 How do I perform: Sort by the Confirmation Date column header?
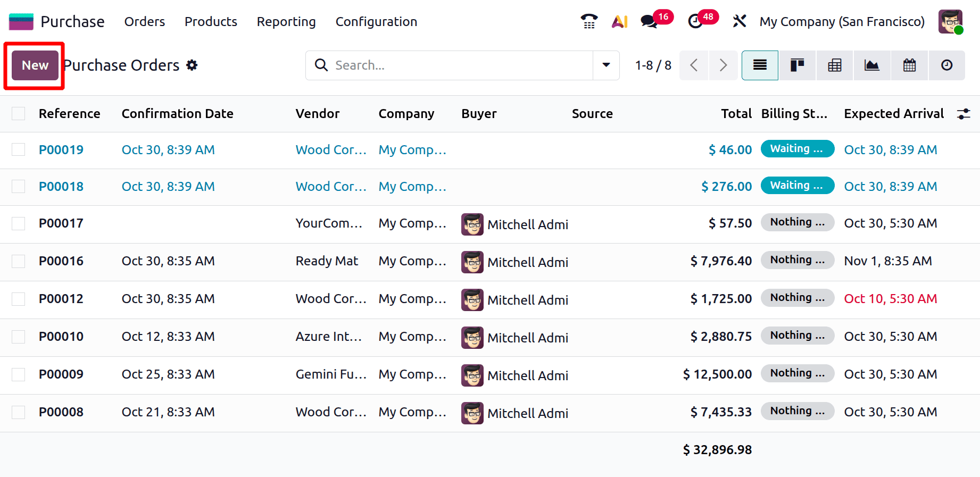[x=178, y=114]
